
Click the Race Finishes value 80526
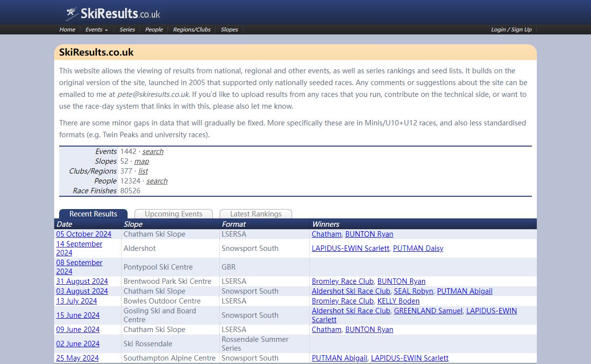130,191
